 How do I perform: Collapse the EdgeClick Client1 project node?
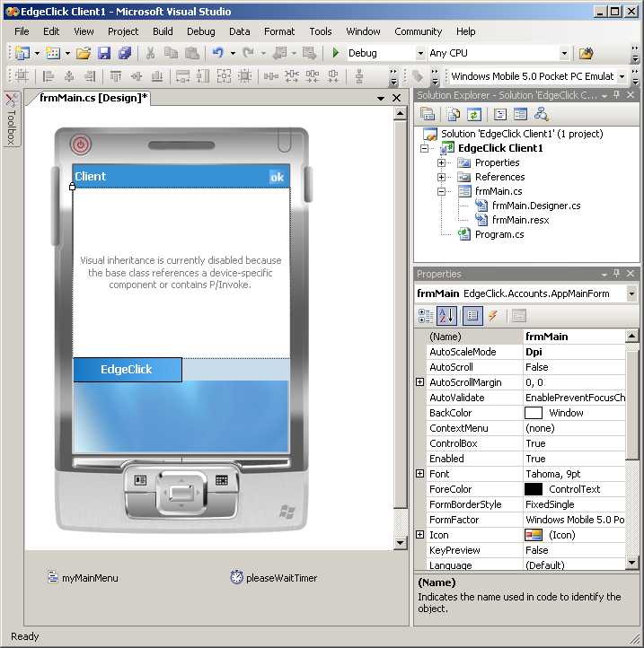[424, 148]
